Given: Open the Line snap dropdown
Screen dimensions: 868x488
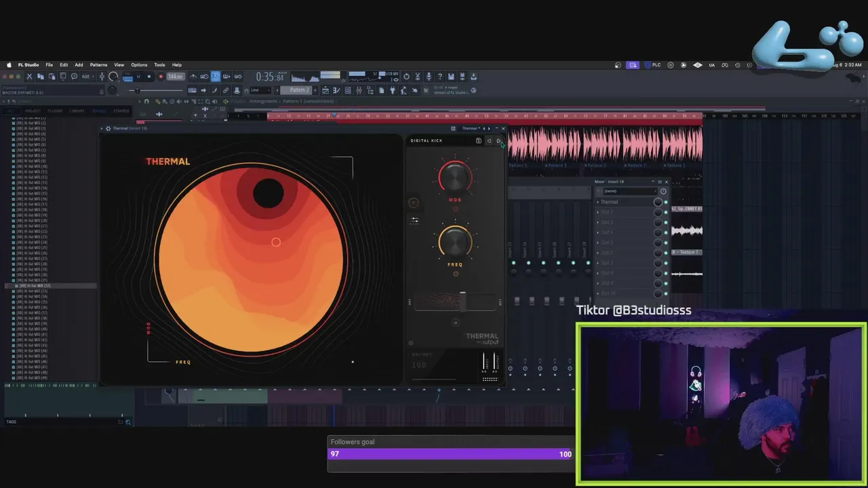Looking at the screenshot, I should pyautogui.click(x=260, y=89).
